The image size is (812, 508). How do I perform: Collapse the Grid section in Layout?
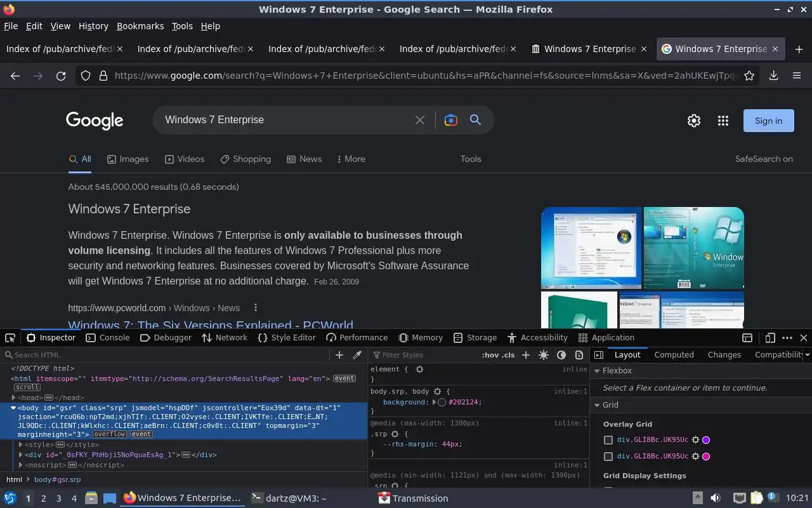[x=597, y=404]
